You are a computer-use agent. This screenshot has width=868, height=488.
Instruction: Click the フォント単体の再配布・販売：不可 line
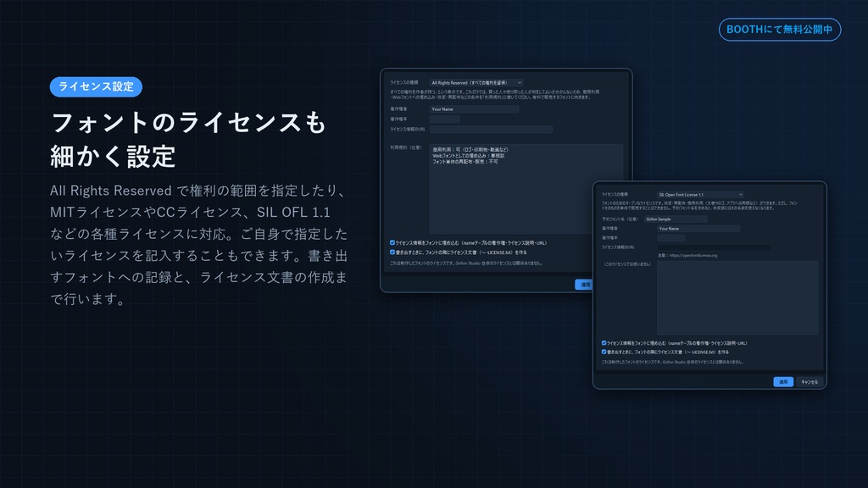point(465,162)
